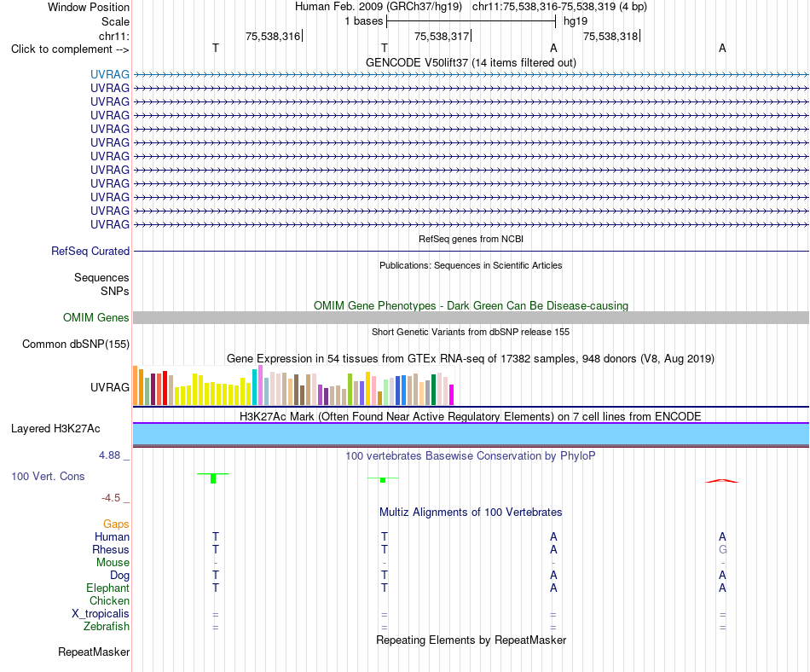Select the chr11: ruler label
The width and height of the screenshot is (810, 672).
(113, 36)
